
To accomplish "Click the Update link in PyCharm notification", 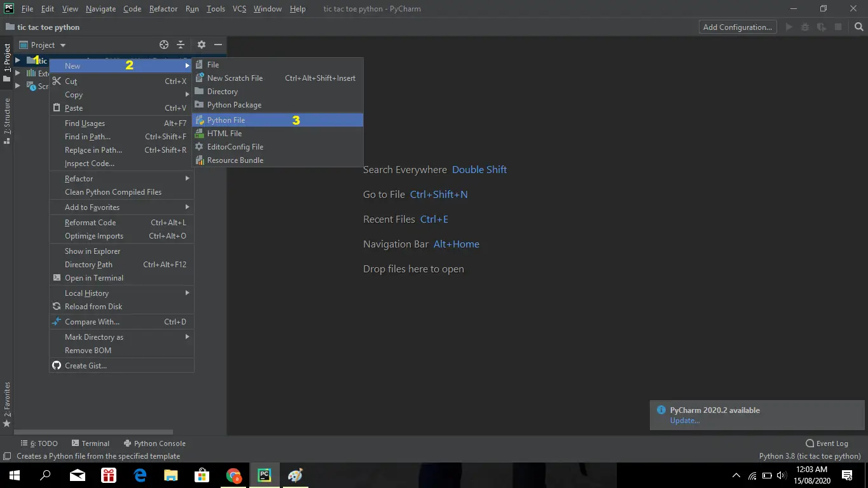I will (684, 421).
